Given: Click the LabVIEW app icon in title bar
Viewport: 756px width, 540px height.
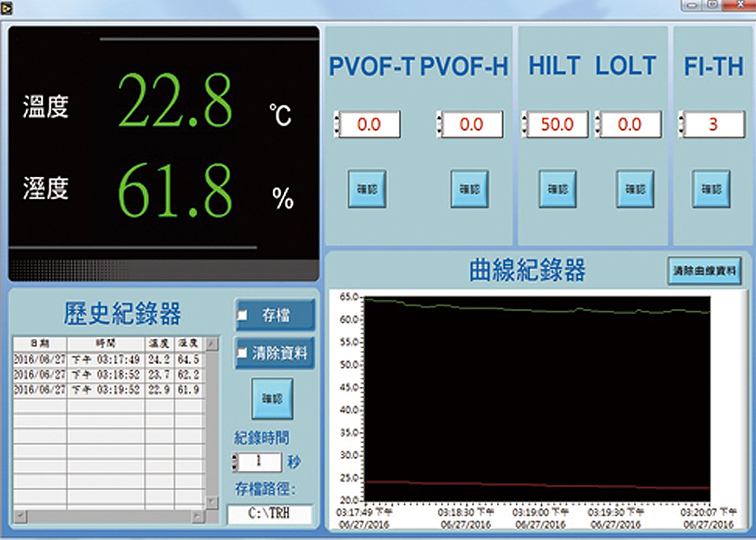Looking at the screenshot, I should coord(7,8).
